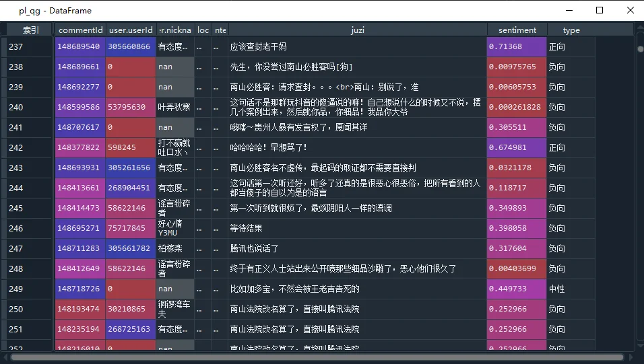Select commentId cell 148413661
644x364 pixels.
coord(80,188)
